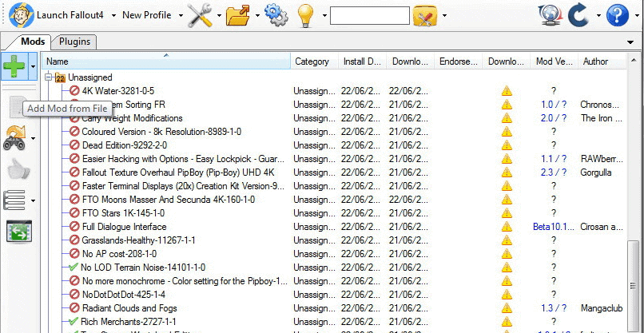Click Beta10.1 version for Full Dialogue Interface

pos(553,227)
